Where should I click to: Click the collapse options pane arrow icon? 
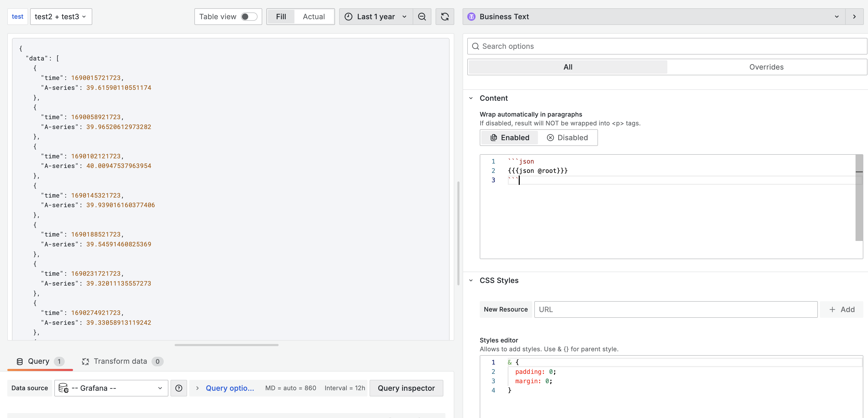tap(854, 17)
